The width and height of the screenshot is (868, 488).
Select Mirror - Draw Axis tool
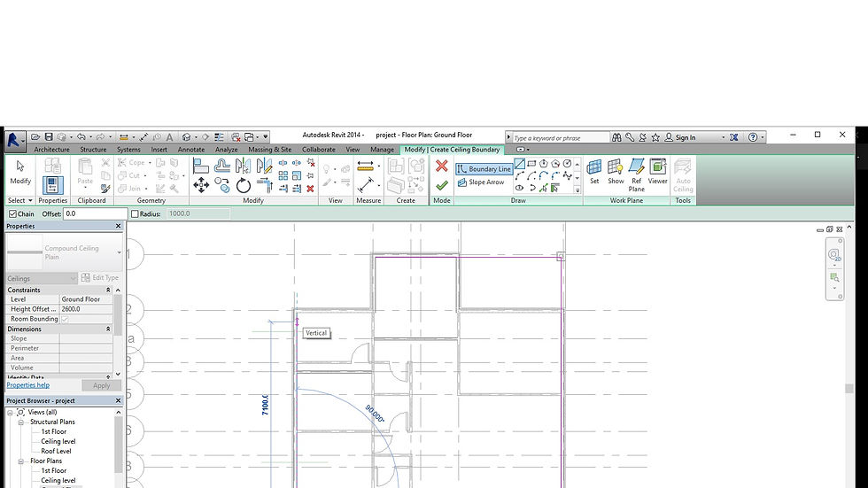[x=265, y=166]
